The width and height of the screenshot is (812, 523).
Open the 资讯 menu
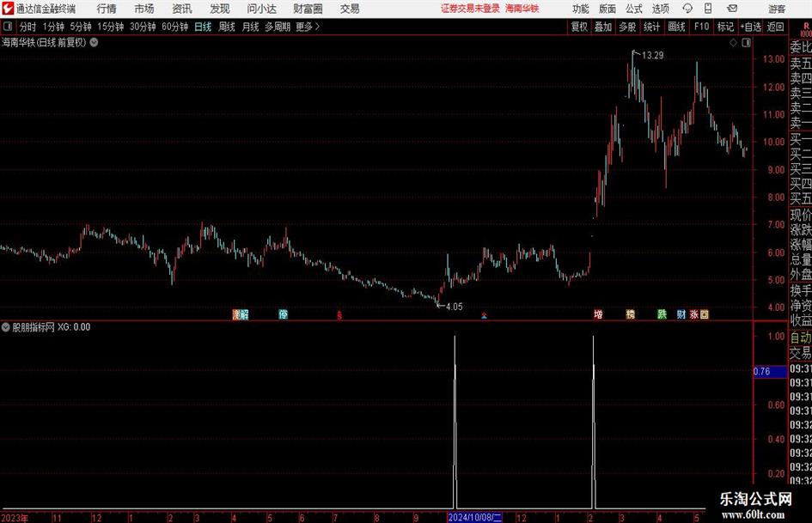coord(182,9)
